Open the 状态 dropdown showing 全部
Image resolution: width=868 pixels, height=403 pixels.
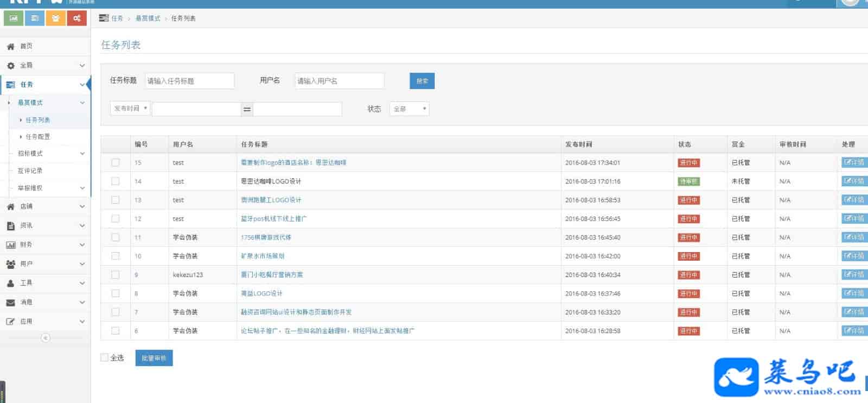409,109
